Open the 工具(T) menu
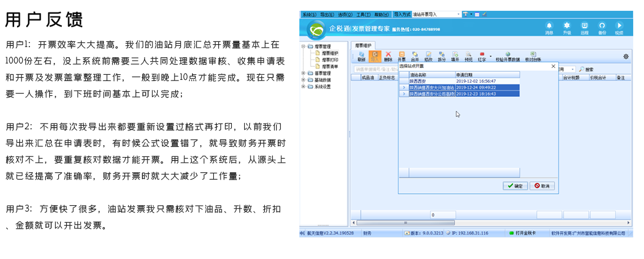 coord(363,14)
